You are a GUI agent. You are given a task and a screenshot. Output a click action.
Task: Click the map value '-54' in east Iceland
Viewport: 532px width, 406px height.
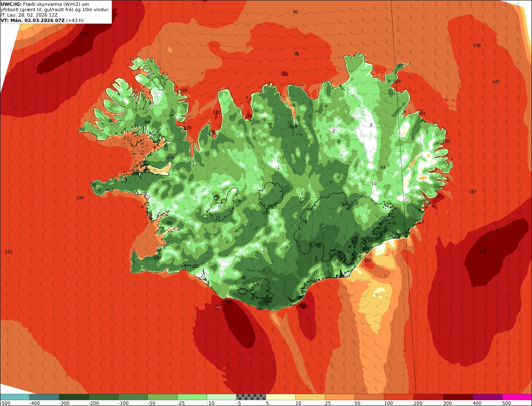tap(382, 167)
